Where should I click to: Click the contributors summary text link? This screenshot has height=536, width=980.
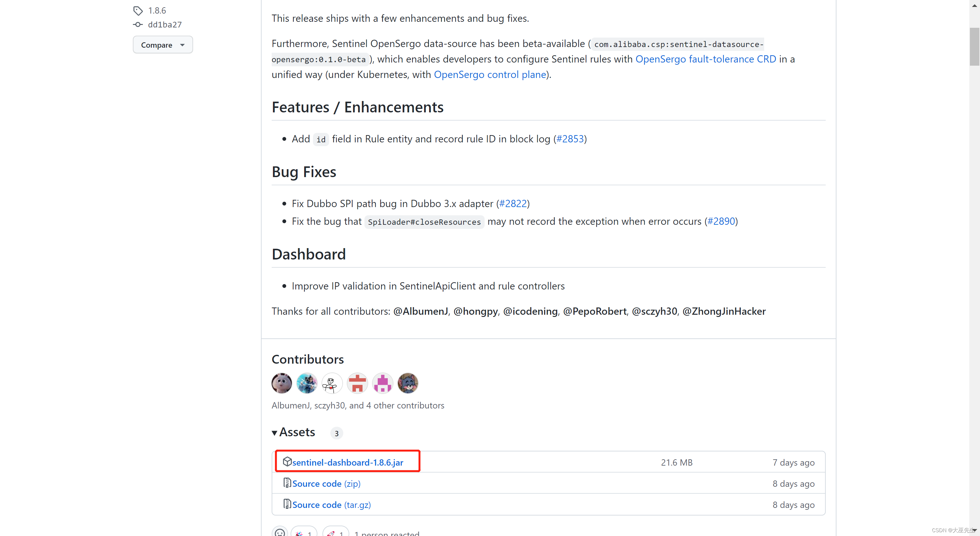coord(357,405)
